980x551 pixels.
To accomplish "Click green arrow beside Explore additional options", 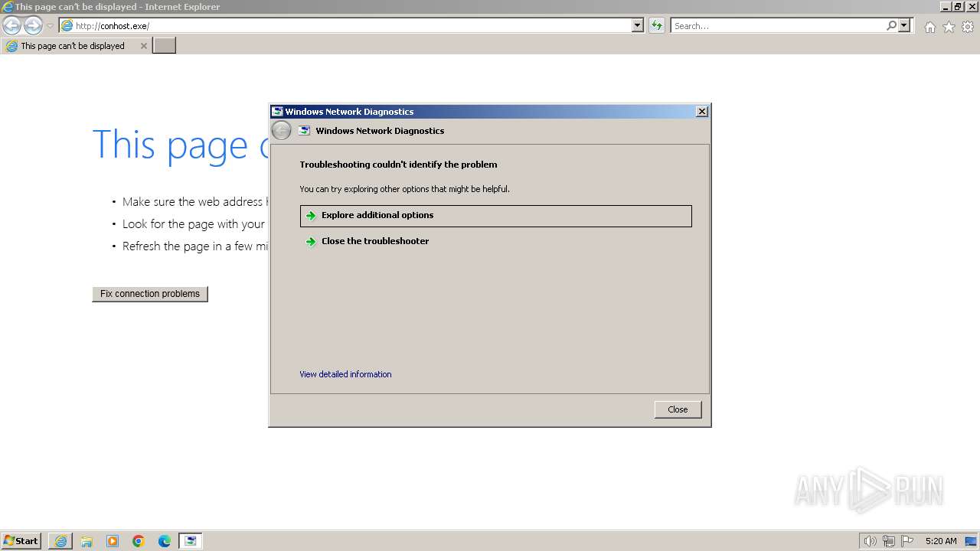I will (311, 216).
